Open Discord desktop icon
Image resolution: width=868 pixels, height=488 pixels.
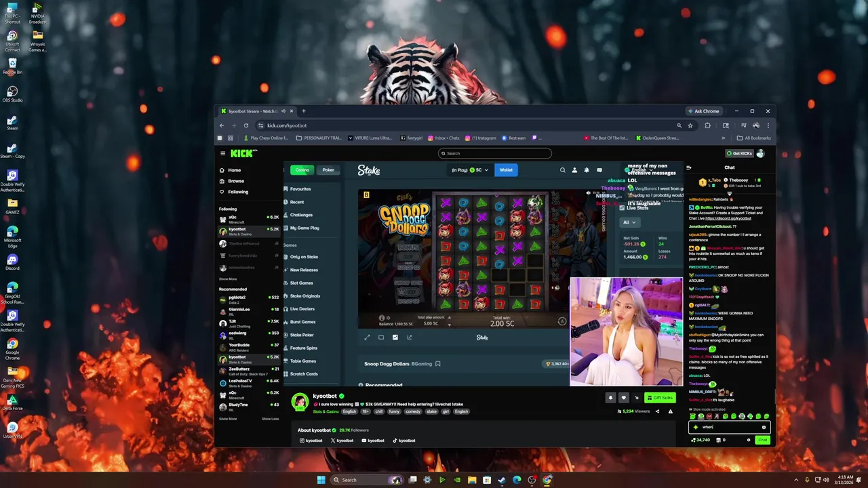[12, 262]
